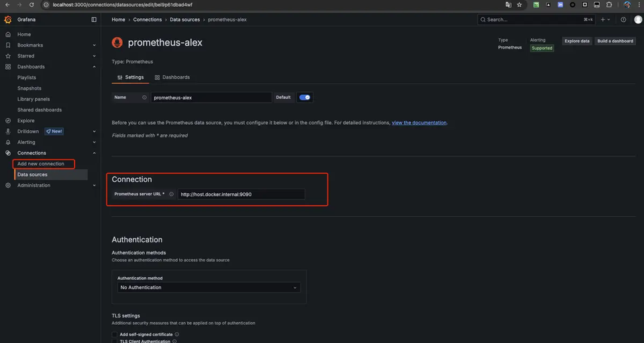Click the Explore compass icon in sidebar
This screenshot has width=644, height=343.
(x=8, y=121)
